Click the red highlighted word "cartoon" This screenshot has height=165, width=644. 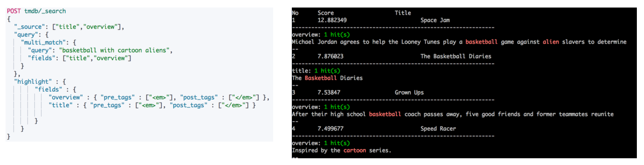tap(355, 150)
